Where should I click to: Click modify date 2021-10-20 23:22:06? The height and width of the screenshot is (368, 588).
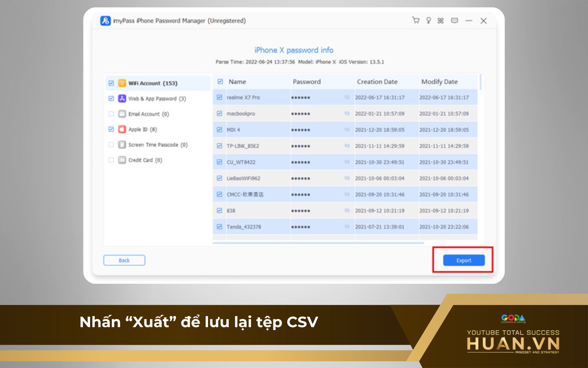click(444, 227)
